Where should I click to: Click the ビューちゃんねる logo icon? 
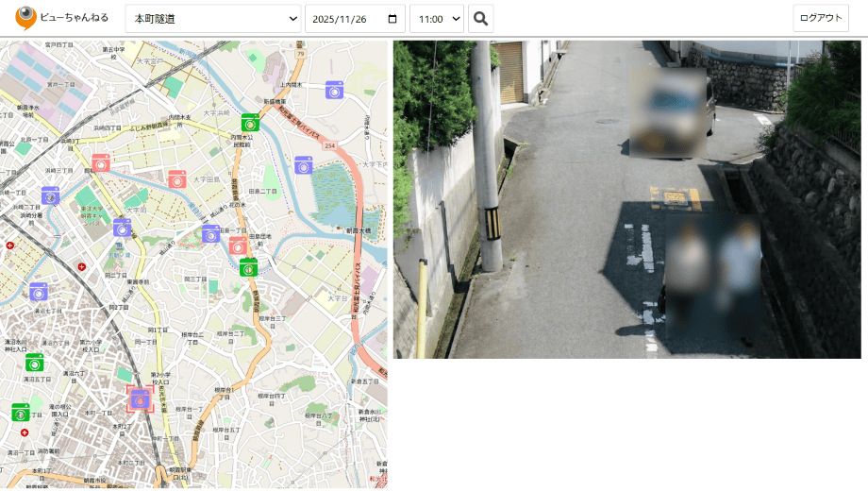click(26, 17)
